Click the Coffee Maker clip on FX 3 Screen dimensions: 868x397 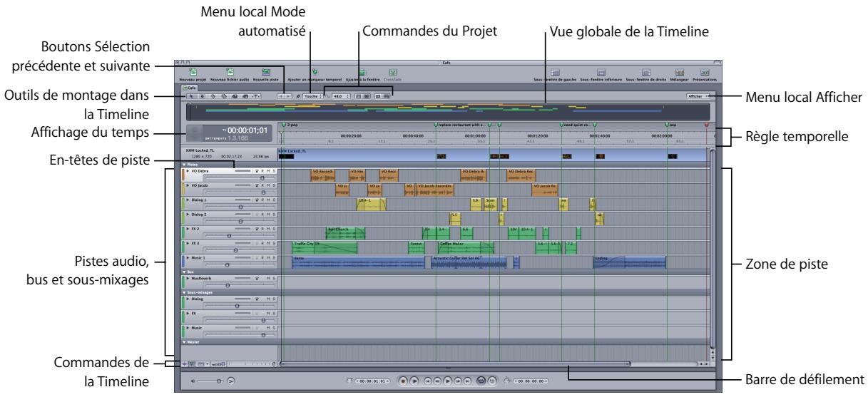(x=466, y=247)
